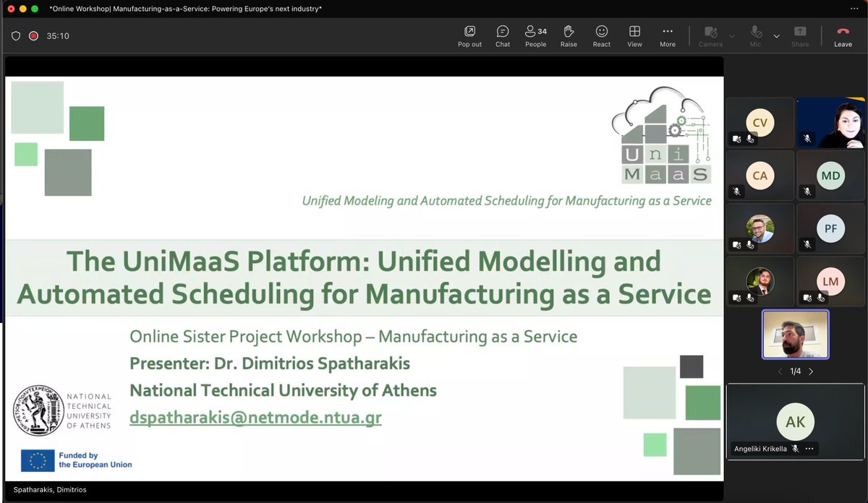Select the CA participant tile

point(760,176)
